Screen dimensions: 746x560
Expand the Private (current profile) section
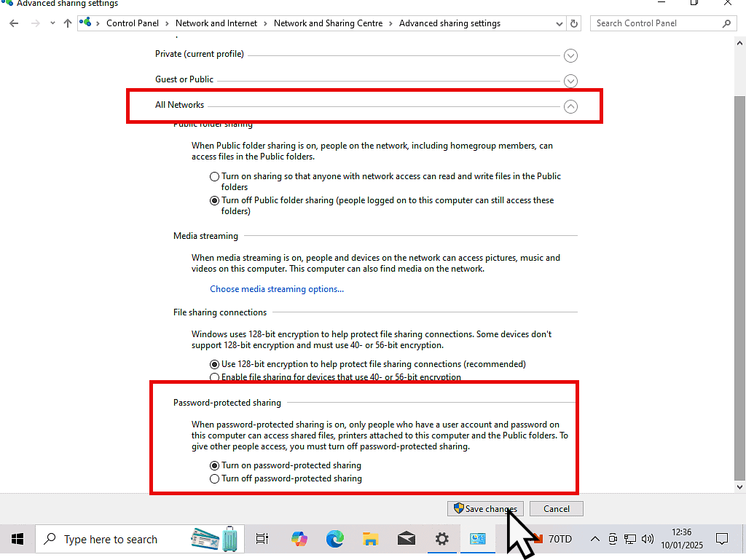tap(570, 55)
